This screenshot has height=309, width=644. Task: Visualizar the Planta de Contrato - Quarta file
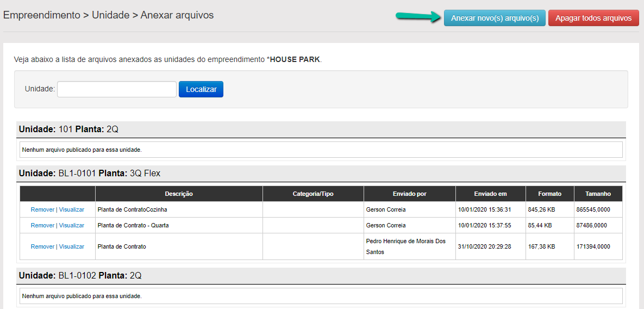point(72,225)
